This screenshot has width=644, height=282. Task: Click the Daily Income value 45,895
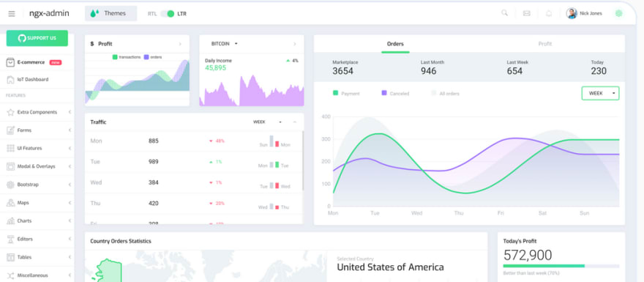pos(216,68)
